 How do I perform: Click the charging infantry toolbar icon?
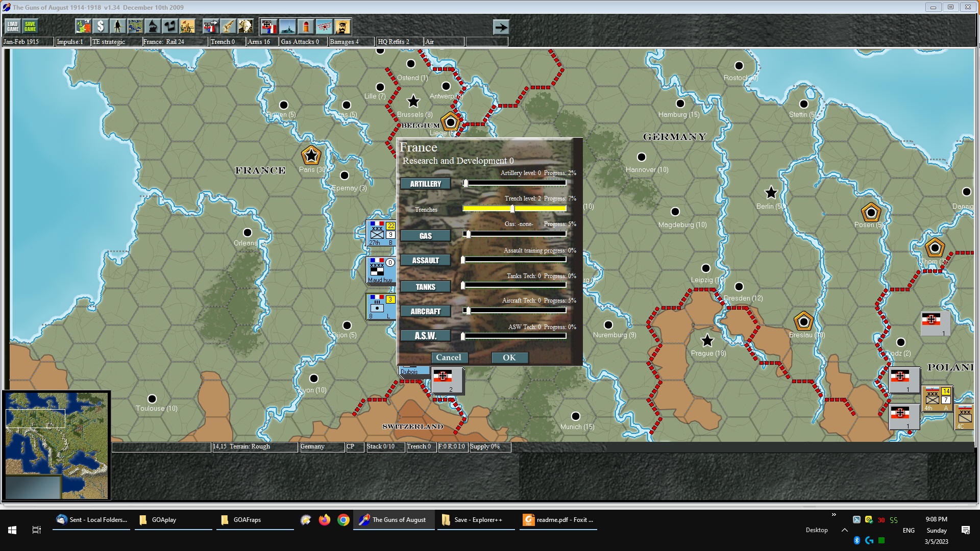click(x=187, y=27)
